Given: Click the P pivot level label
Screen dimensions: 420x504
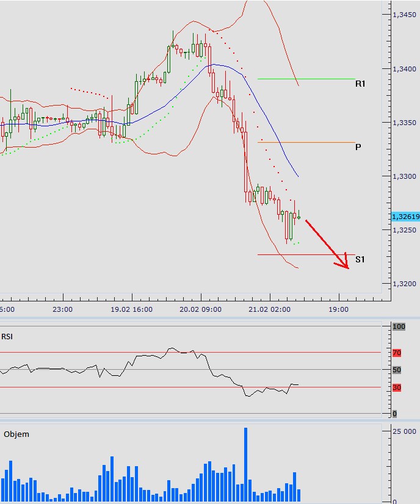Looking at the screenshot, I should (x=358, y=147).
